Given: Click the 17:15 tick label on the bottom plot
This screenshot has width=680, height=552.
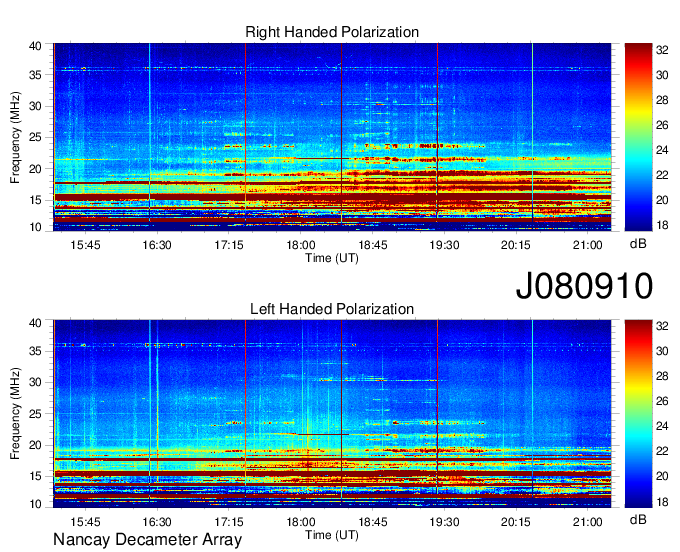Looking at the screenshot, I should (229, 522).
